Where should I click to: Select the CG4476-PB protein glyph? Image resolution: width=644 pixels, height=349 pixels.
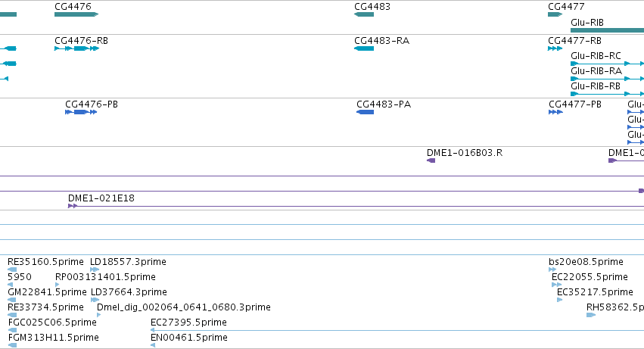[x=81, y=112]
